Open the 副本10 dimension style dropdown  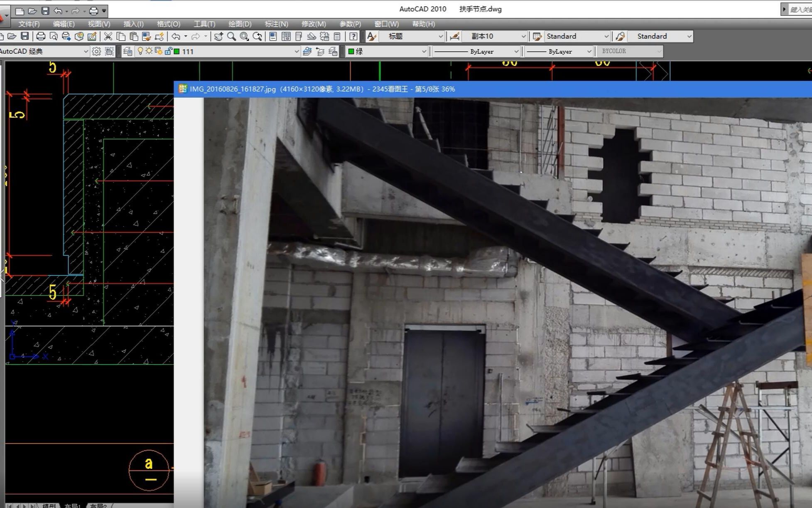pos(523,37)
